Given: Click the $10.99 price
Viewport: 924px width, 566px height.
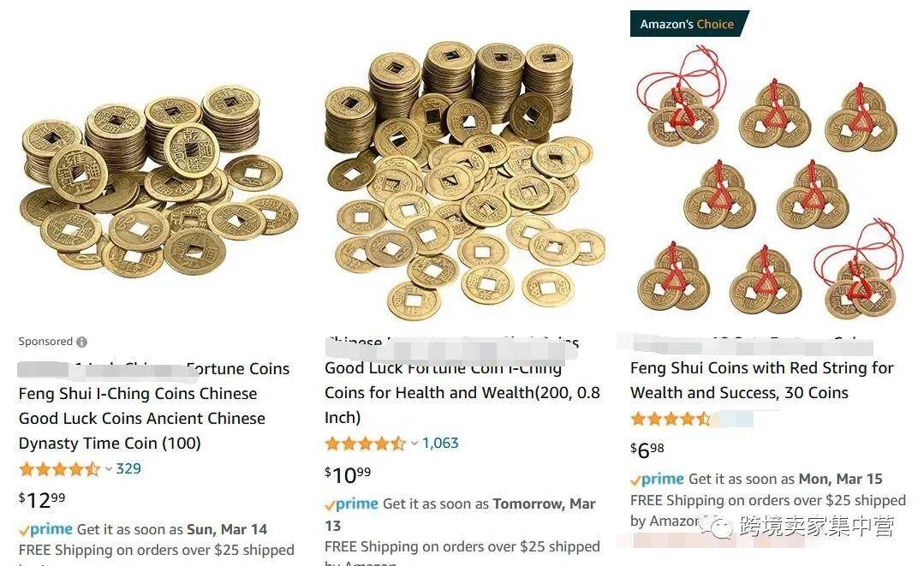Looking at the screenshot, I should coord(348,474).
